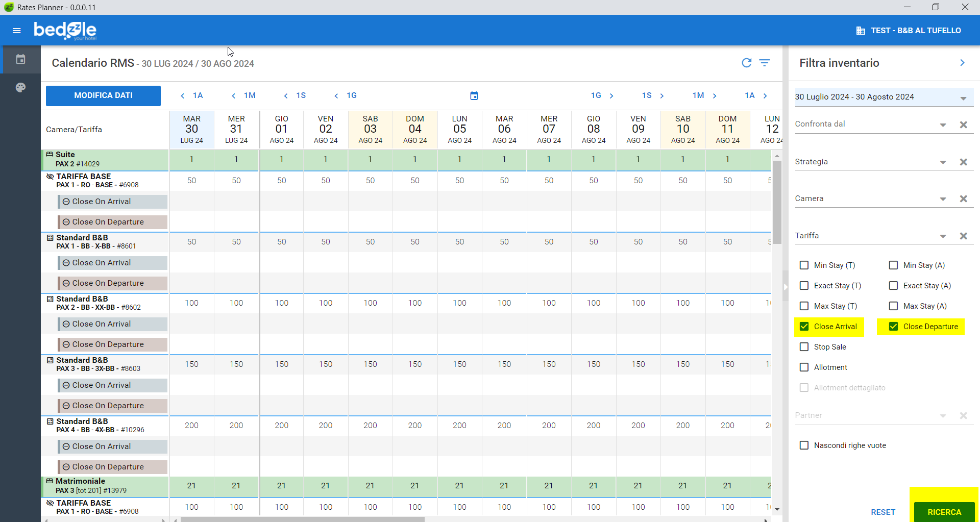Screen dimensions: 980x522
Task: Click the vertical scrollbar of calendar grid
Action: [777, 203]
